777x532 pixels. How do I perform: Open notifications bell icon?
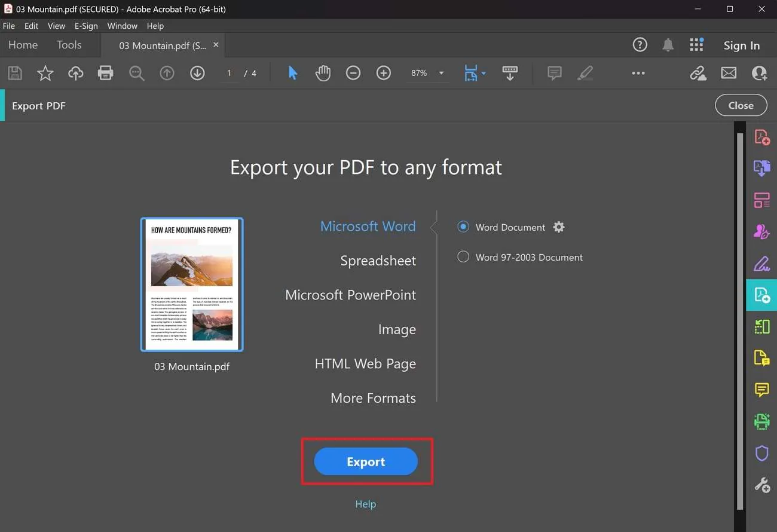[x=668, y=45]
